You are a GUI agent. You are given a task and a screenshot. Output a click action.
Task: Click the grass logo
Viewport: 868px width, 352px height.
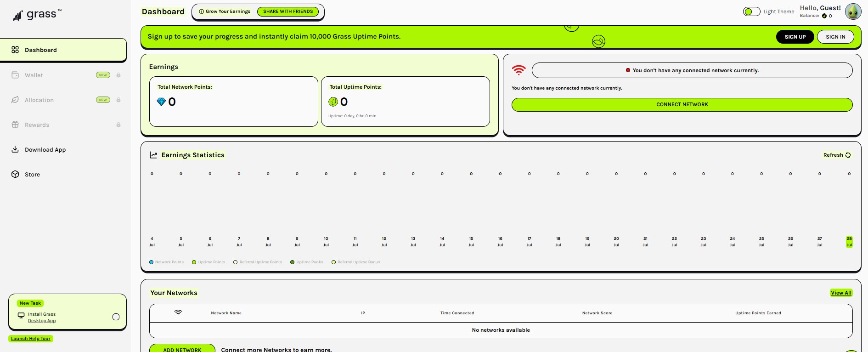point(37,15)
